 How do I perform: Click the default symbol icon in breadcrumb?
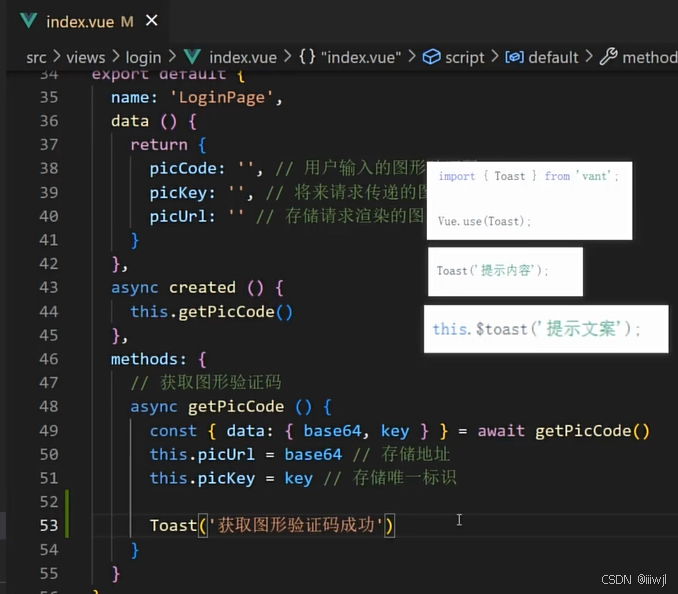tap(515, 57)
